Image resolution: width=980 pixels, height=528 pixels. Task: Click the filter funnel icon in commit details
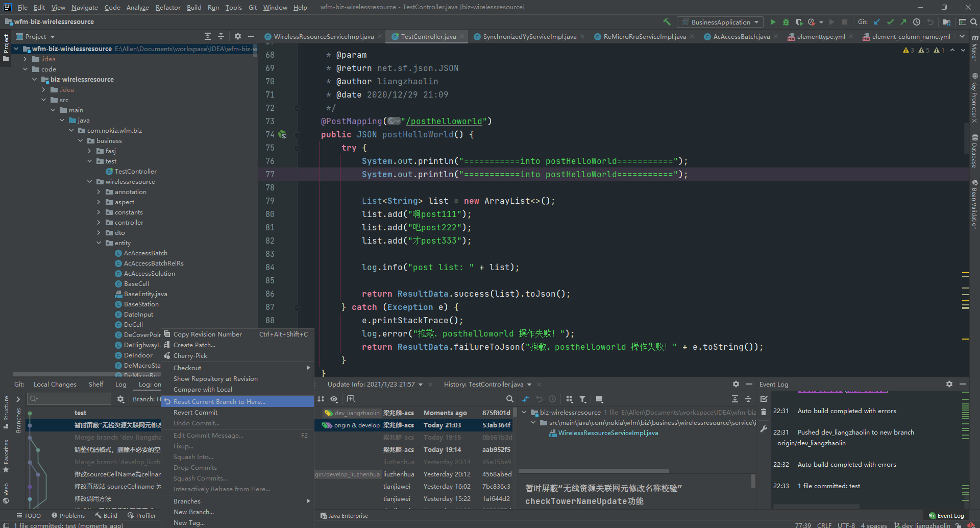[x=583, y=399]
